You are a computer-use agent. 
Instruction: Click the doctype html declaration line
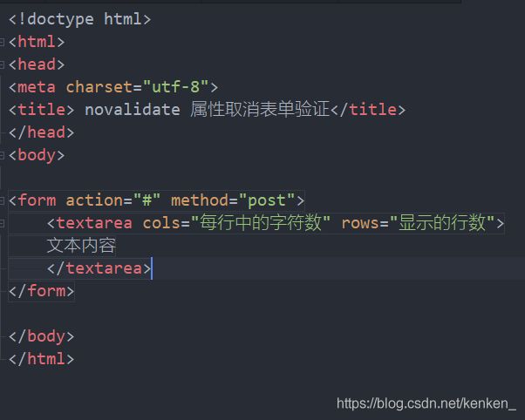click(79, 19)
